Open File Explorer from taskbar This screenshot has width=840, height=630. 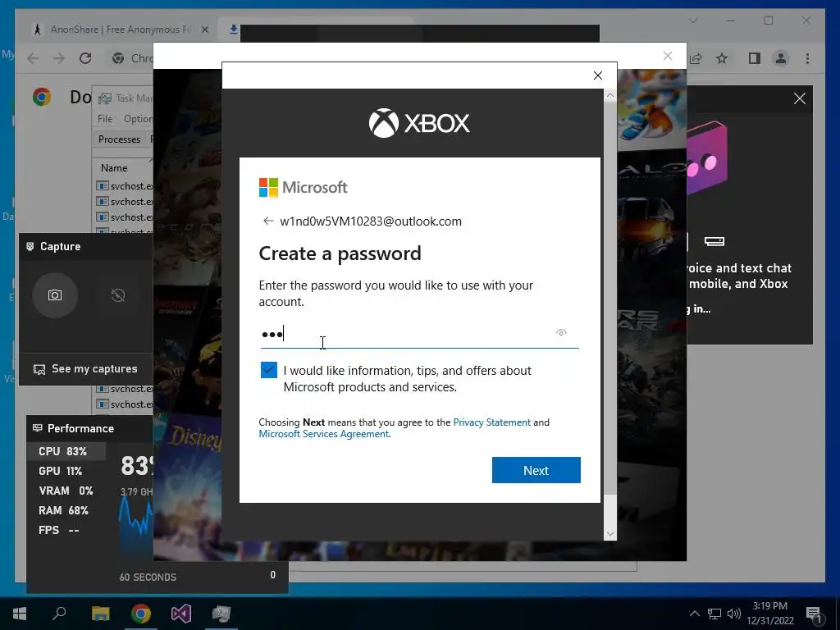point(100,614)
